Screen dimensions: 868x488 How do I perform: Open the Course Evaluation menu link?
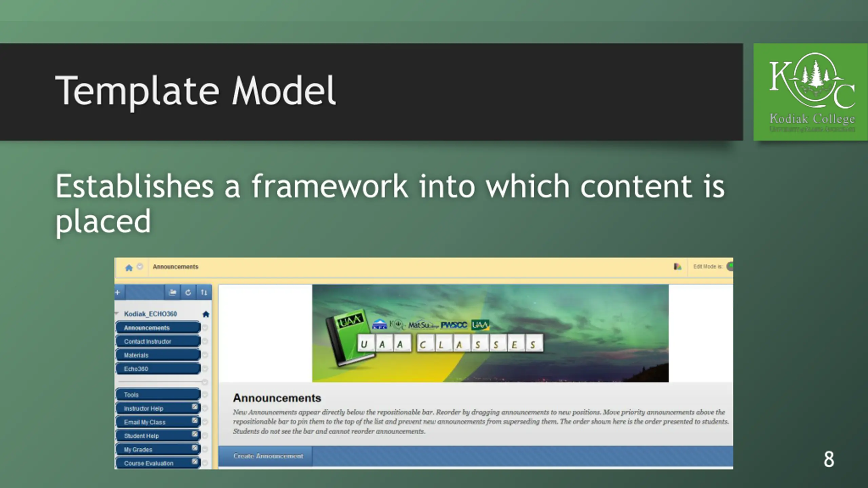click(x=158, y=463)
